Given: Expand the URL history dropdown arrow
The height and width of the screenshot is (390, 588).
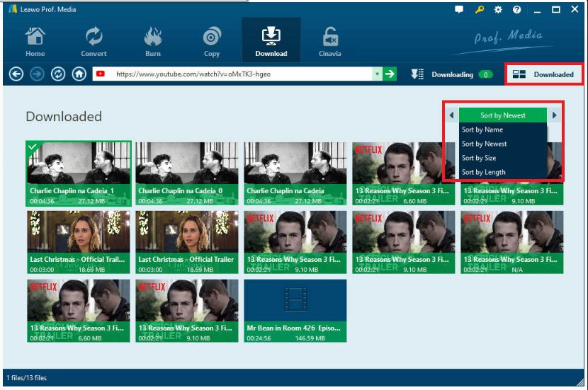Looking at the screenshot, I should pos(377,74).
